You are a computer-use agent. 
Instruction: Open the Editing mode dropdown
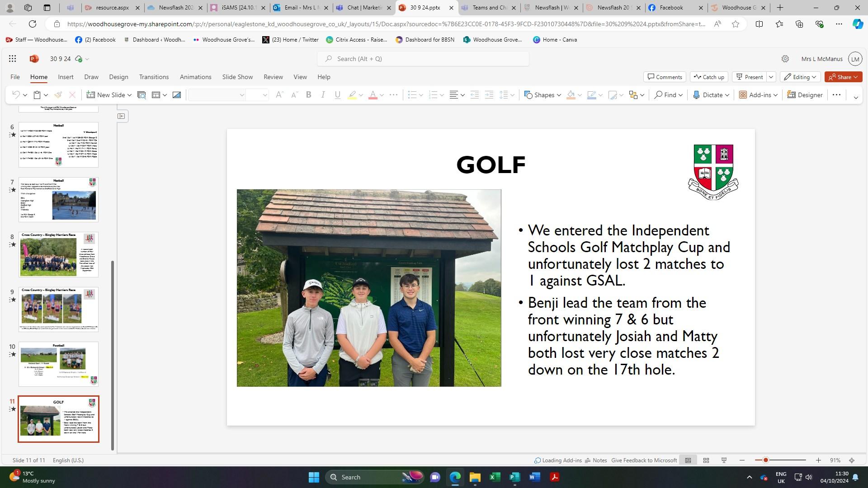800,77
